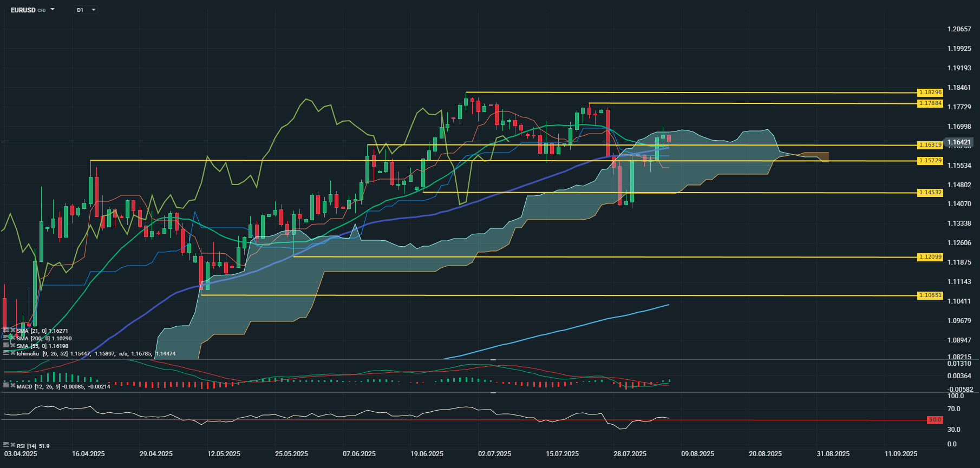Select the 1.17884 price level label
980x468 pixels.
click(930, 103)
